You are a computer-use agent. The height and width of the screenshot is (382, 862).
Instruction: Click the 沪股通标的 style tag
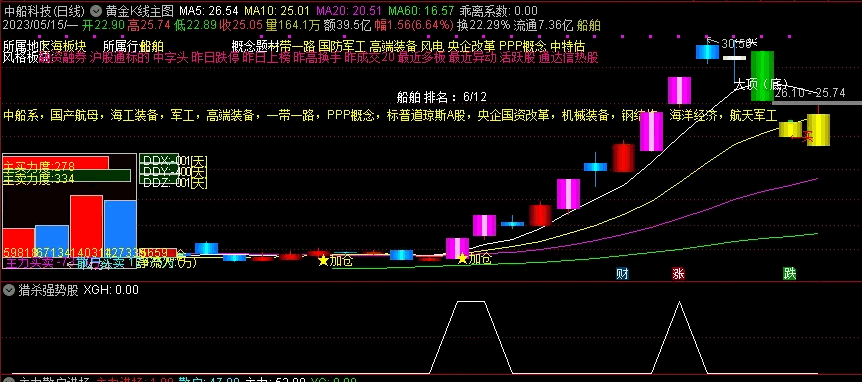119,58
